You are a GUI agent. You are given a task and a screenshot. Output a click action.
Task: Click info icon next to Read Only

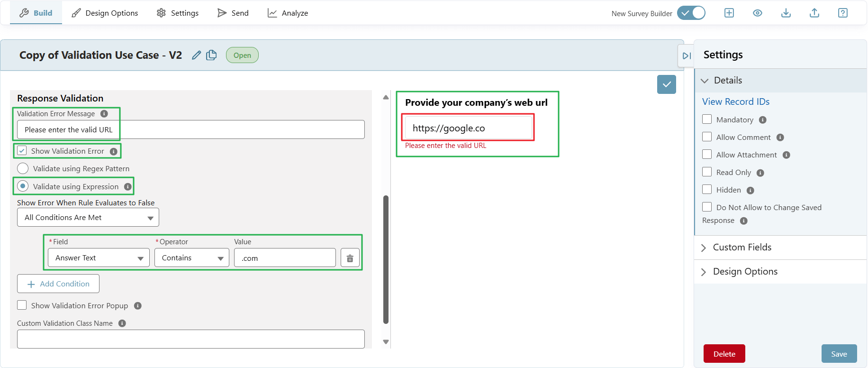tap(760, 173)
